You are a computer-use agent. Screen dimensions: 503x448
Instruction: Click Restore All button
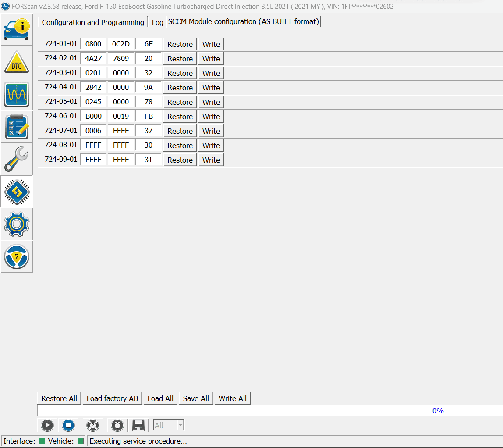[59, 398]
